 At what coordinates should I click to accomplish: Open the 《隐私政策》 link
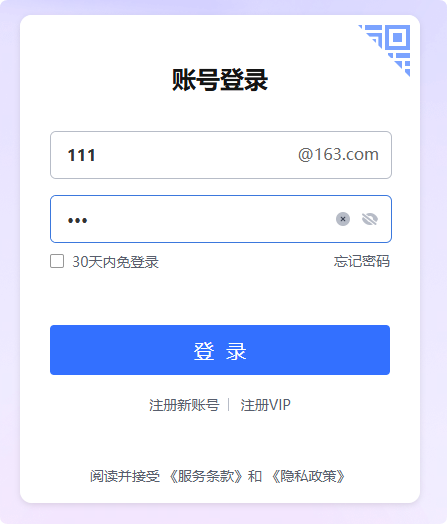tap(308, 476)
